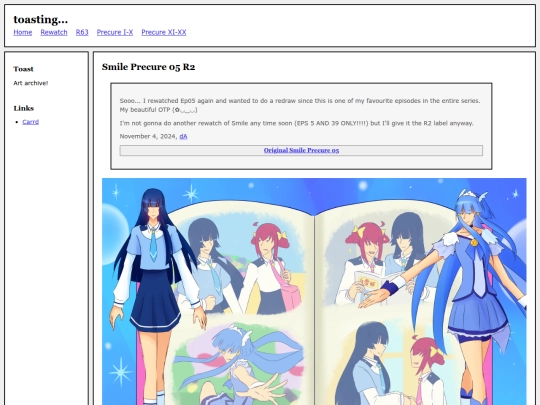Go to the Rewatch page

(x=54, y=32)
